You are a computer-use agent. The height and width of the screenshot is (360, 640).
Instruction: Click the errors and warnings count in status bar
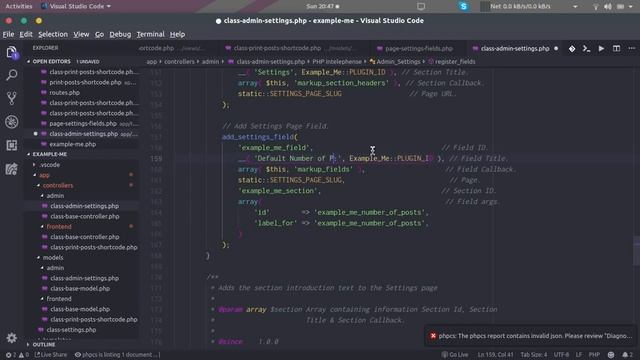click(17, 355)
